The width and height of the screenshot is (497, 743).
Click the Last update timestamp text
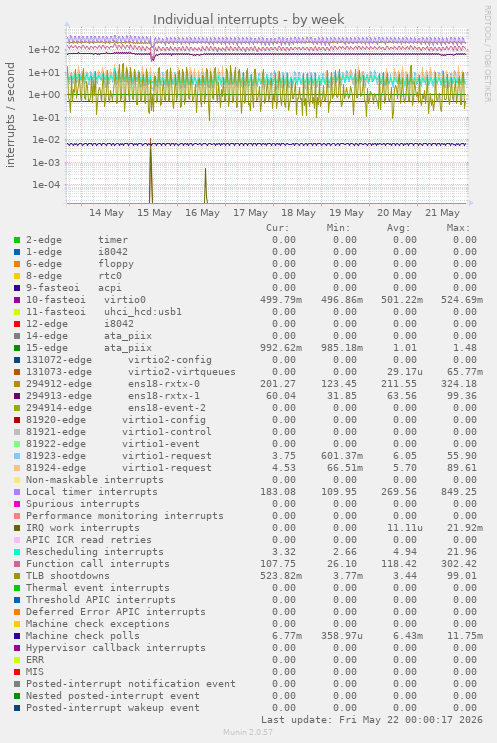(x=372, y=720)
